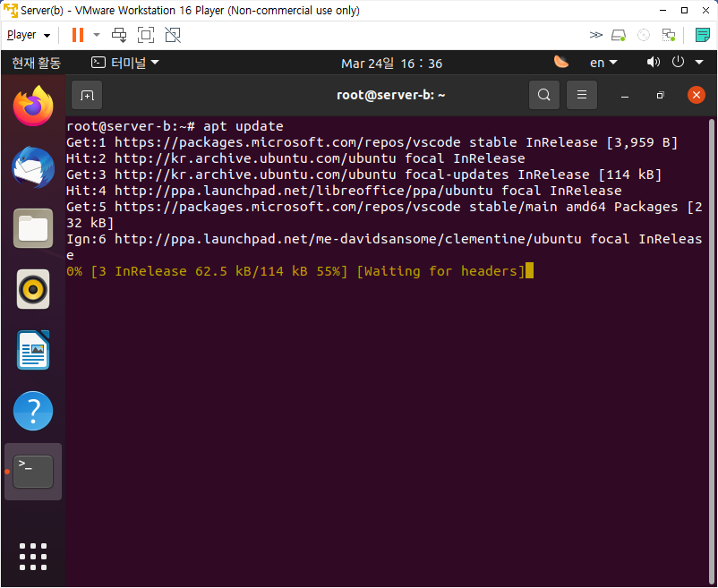Click the Hit:2 kr.archive.ubuntu.com focal line

coord(295,158)
